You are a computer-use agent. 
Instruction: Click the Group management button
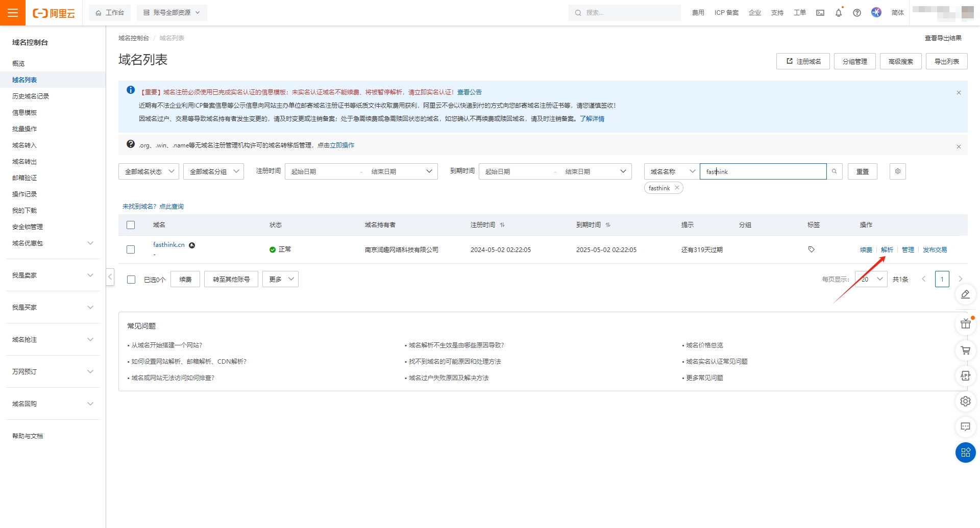pos(855,61)
